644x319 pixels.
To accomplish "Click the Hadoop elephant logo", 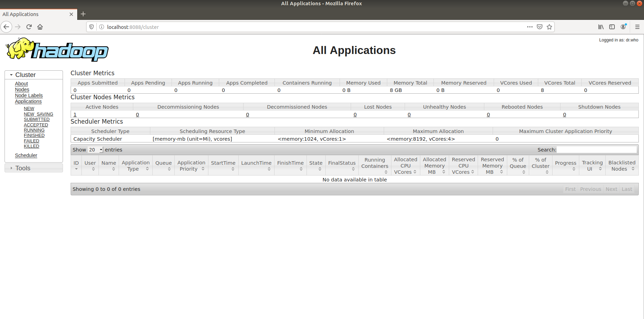I will [57, 49].
